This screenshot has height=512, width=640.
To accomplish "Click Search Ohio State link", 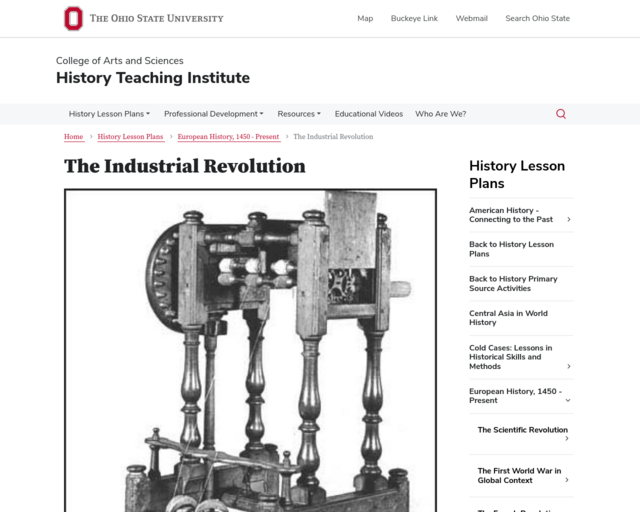I will point(538,18).
